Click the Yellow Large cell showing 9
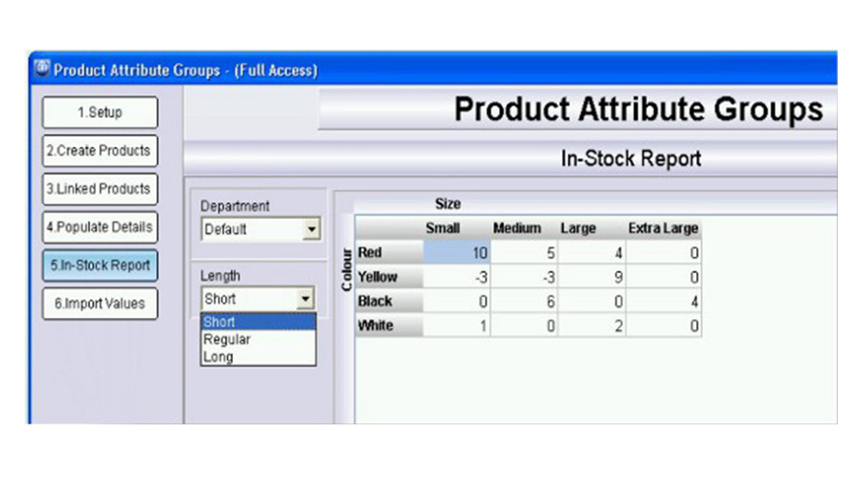Viewport: 868px width, 500px height. click(x=591, y=277)
